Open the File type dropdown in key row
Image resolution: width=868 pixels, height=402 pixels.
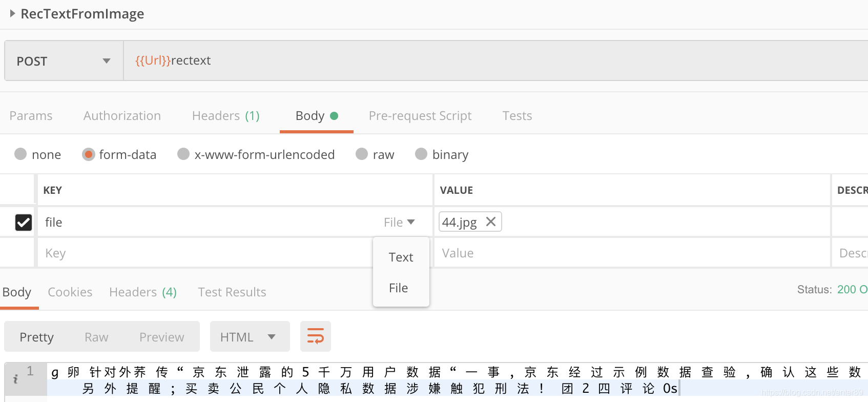(399, 222)
